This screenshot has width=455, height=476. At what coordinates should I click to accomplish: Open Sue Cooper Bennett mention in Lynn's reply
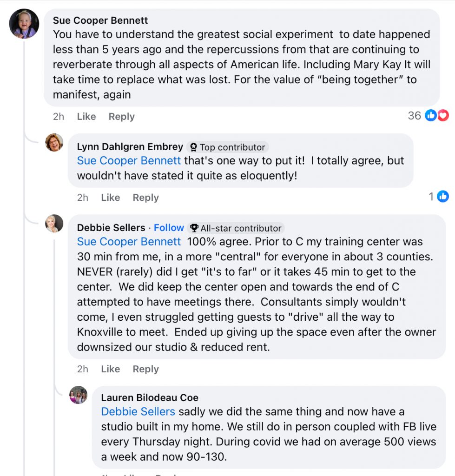coord(129,160)
